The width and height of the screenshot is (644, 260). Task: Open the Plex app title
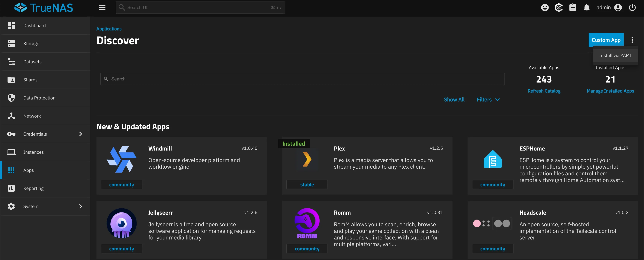[339, 148]
